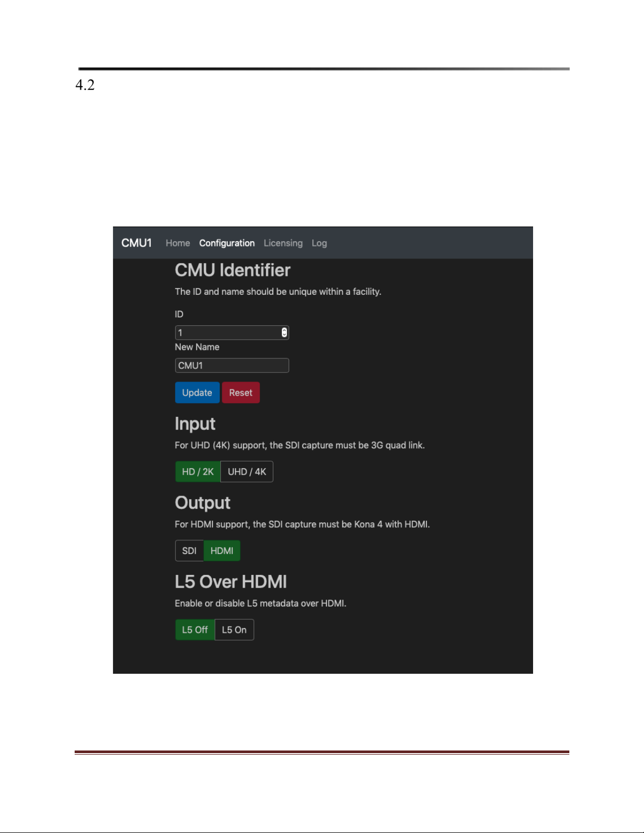This screenshot has height=833, width=644.
Task: Turn L5 metadata off
Action: (x=195, y=630)
